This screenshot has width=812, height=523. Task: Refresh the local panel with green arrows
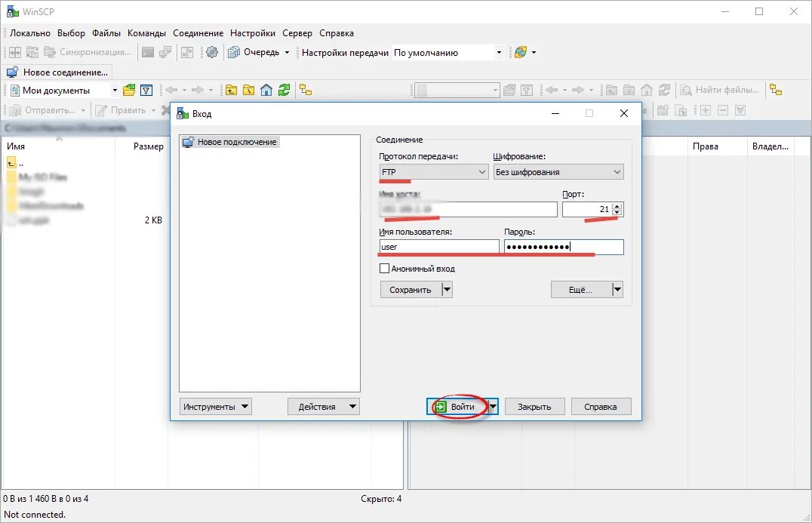coord(284,90)
